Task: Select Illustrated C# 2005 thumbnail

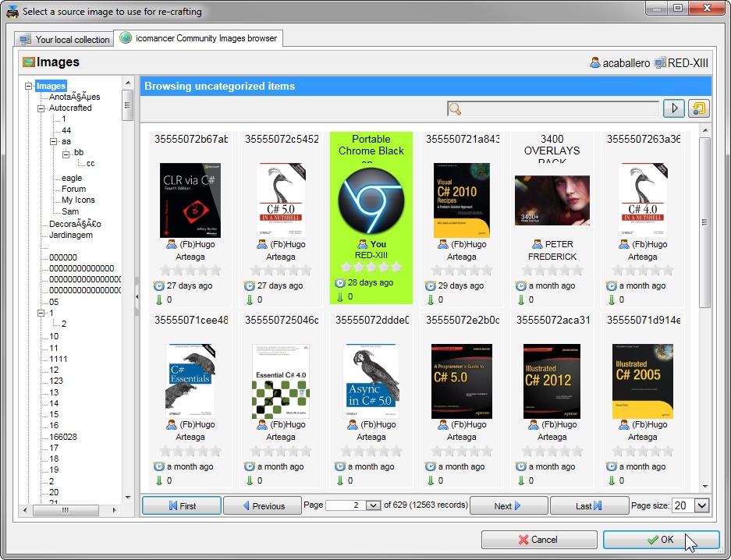Action: [642, 381]
